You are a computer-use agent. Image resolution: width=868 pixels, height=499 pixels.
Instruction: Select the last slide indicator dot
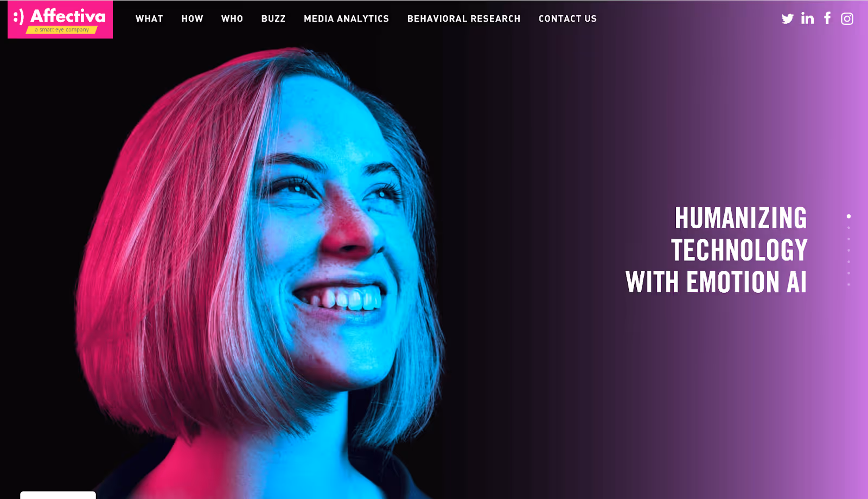point(848,284)
